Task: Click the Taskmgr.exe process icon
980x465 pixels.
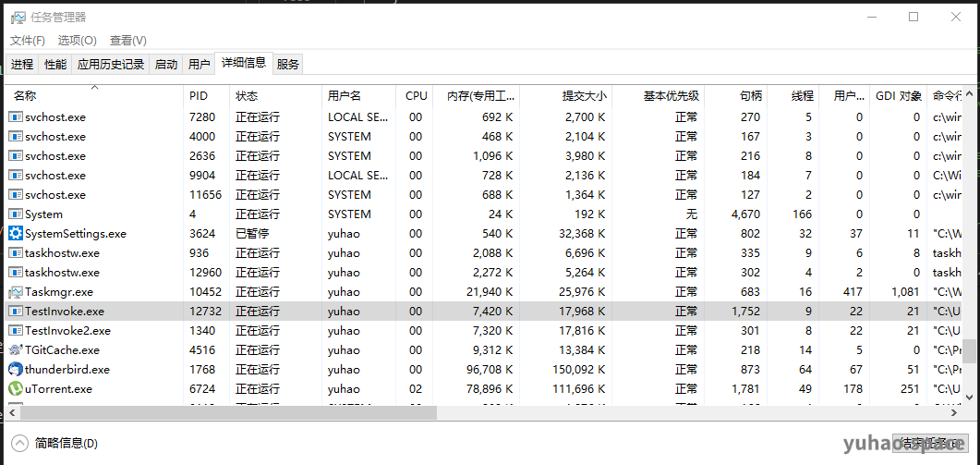Action: click(16, 291)
